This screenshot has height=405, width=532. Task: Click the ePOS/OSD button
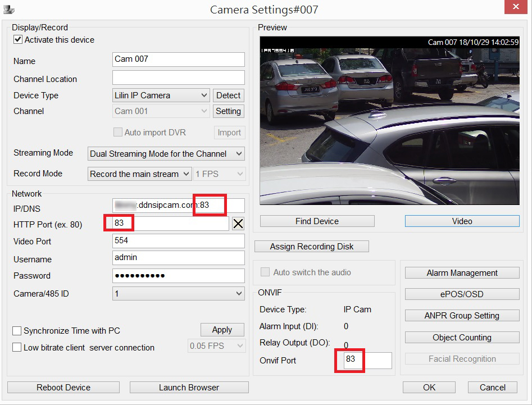coord(462,294)
